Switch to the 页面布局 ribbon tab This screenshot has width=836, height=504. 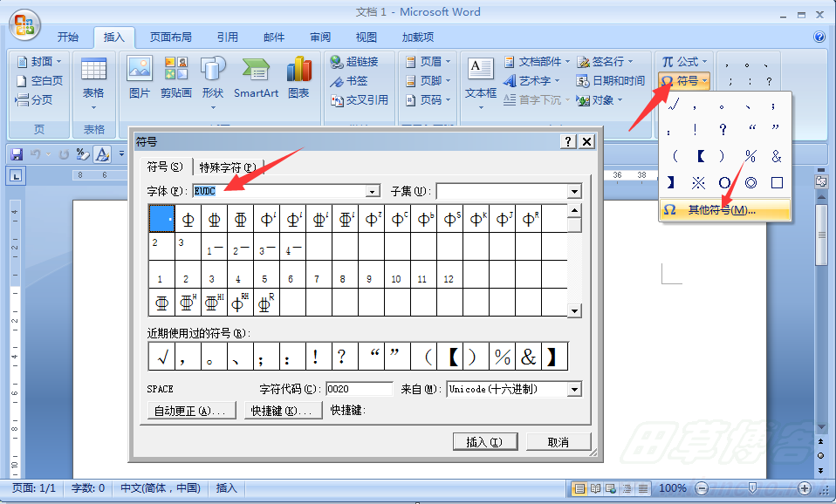(171, 37)
